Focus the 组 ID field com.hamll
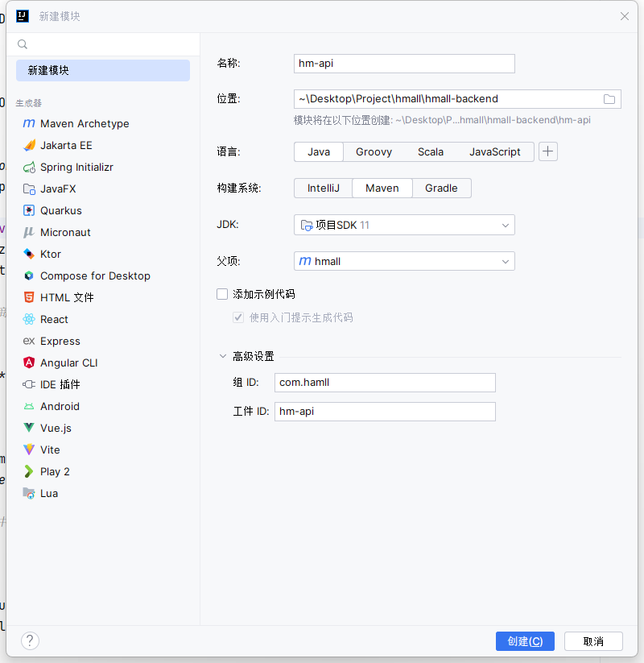644x663 pixels. pos(385,382)
